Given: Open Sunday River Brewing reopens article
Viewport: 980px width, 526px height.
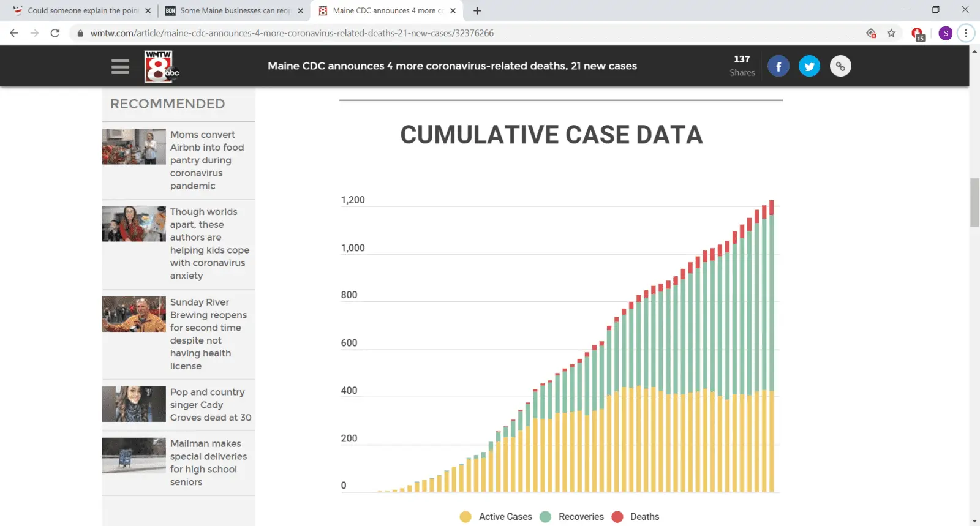Looking at the screenshot, I should click(x=208, y=334).
